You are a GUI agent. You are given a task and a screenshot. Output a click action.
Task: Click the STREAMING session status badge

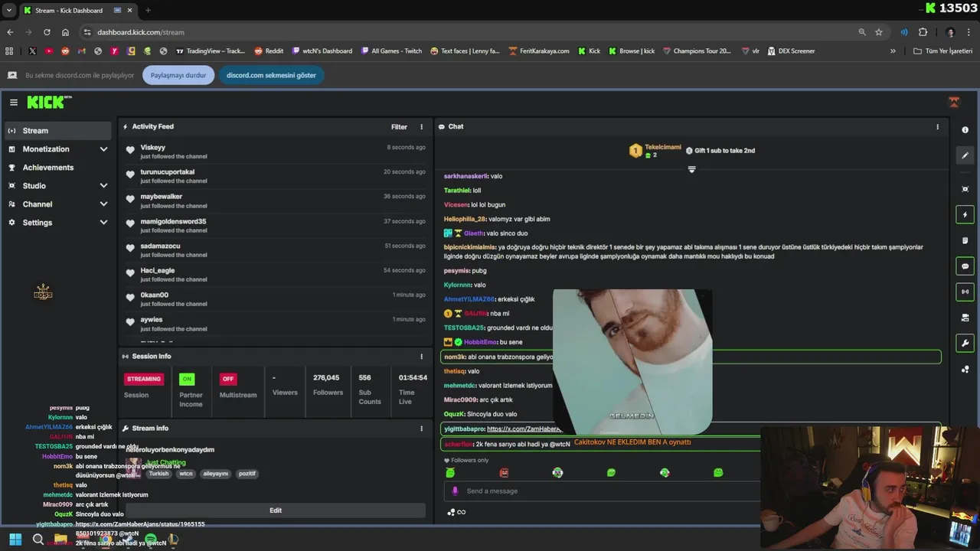click(144, 379)
